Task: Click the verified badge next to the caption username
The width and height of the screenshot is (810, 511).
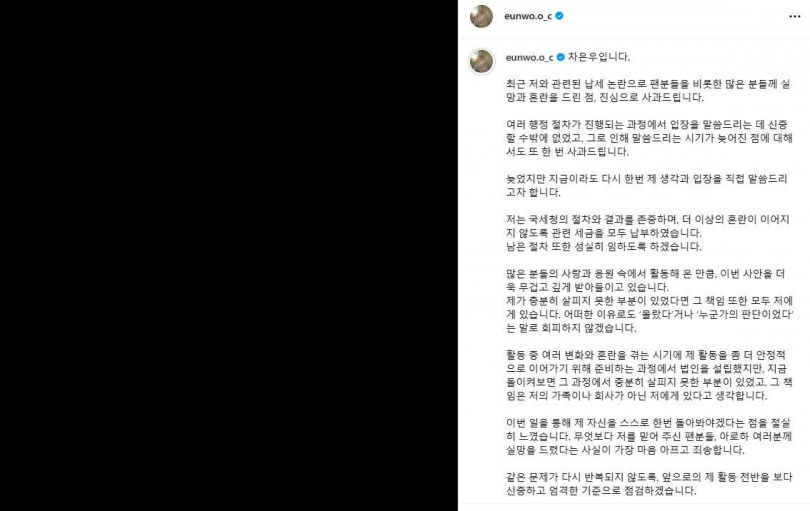Action: tap(560, 57)
